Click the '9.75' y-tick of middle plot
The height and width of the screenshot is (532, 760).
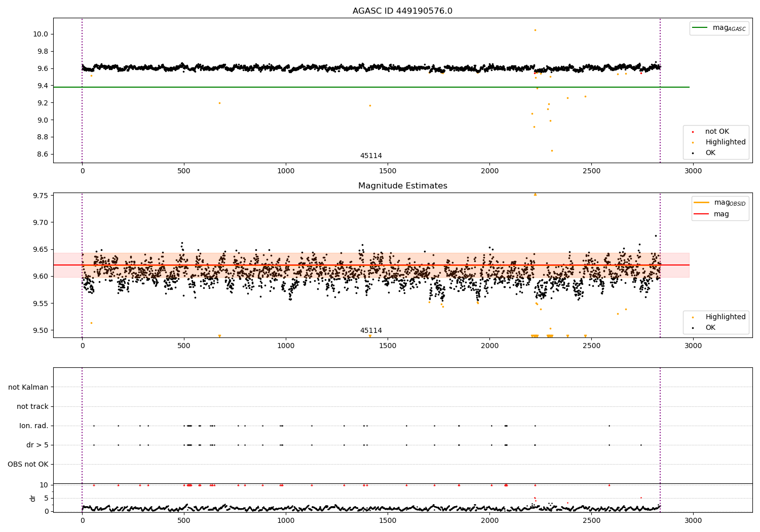pos(40,196)
